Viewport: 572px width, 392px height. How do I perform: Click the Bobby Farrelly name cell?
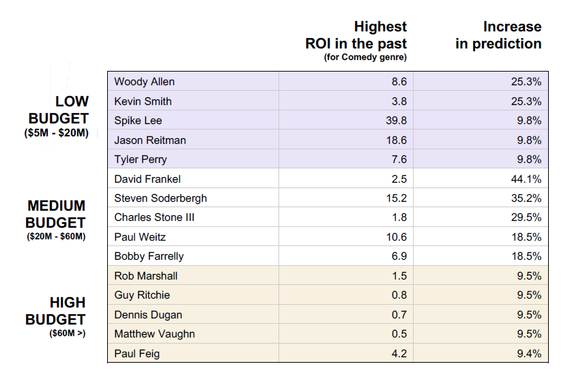point(149,256)
